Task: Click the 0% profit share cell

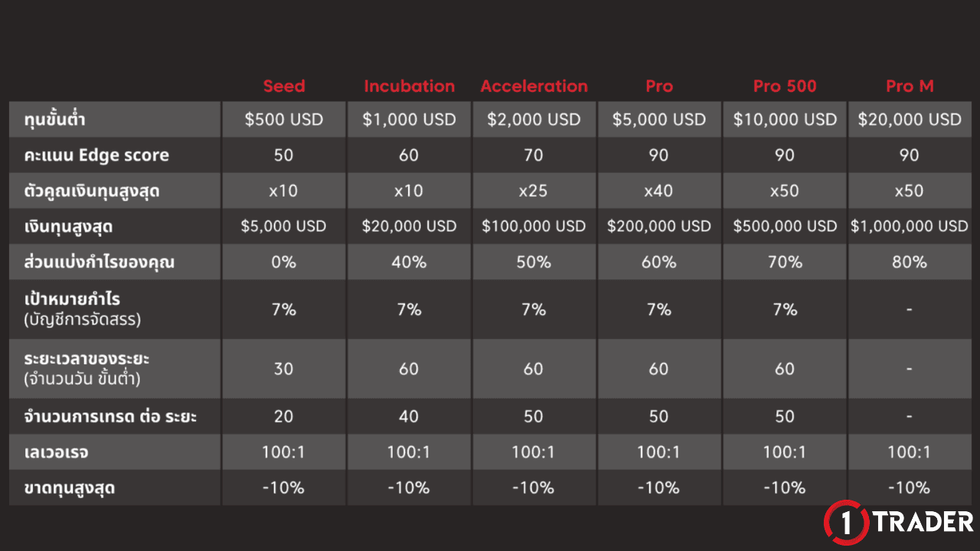Action: [x=284, y=262]
